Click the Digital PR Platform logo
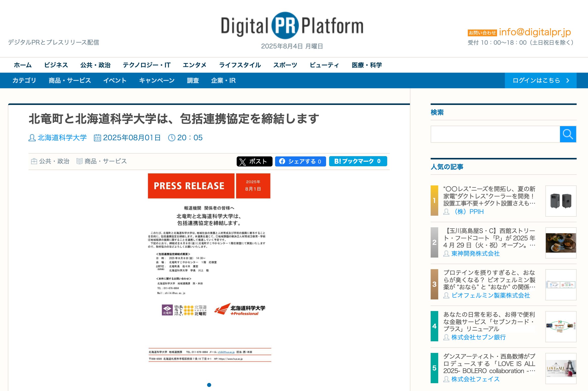Screen dimensions: 588x391 click(x=292, y=26)
